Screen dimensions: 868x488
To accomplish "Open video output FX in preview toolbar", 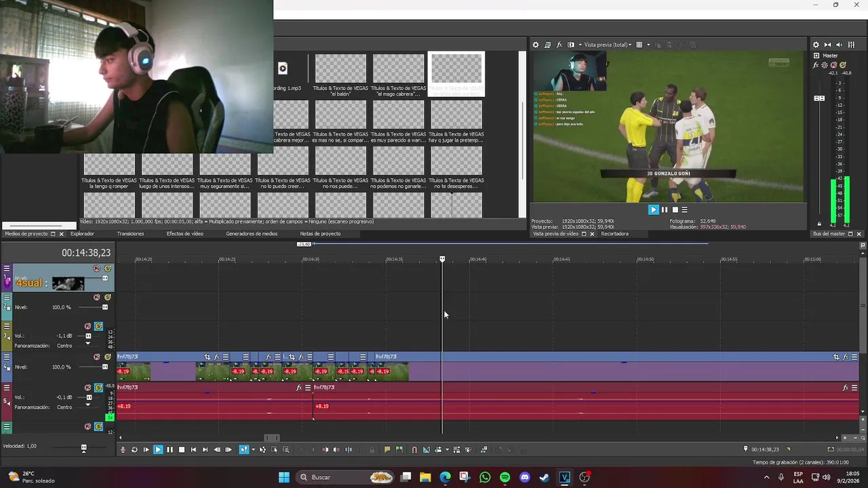I will (x=559, y=45).
